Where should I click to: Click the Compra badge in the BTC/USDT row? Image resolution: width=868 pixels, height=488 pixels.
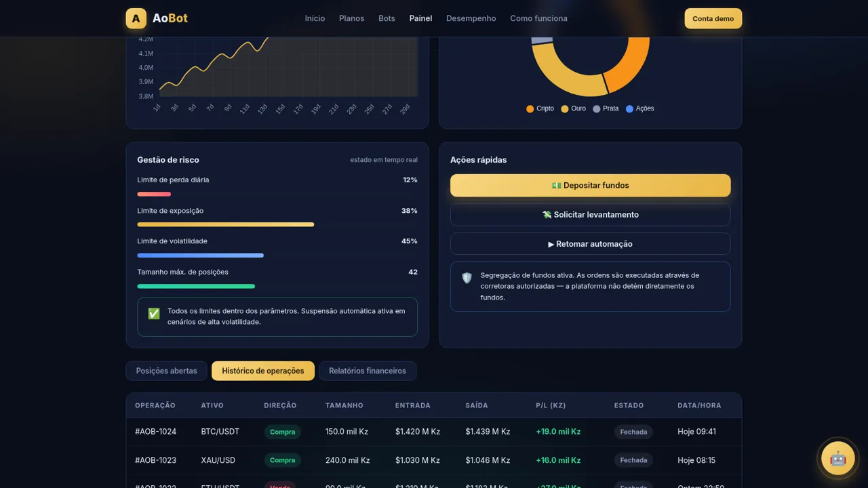coord(283,432)
